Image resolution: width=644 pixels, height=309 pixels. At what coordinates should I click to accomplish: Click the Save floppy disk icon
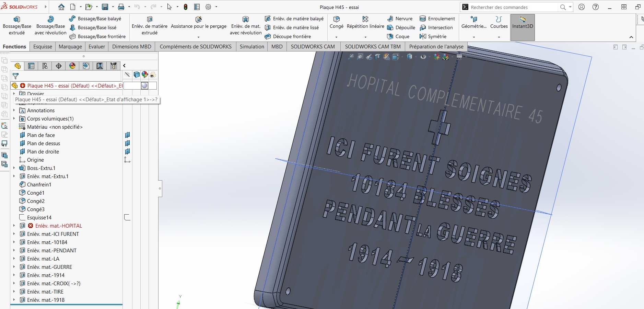(x=105, y=7)
